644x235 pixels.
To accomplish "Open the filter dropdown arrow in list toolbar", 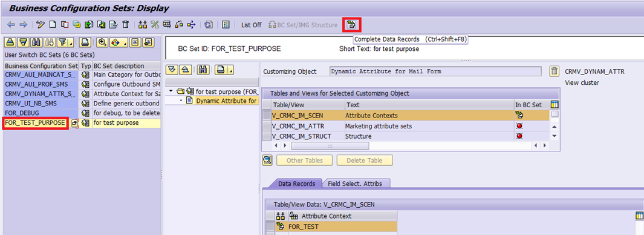I will point(71,42).
